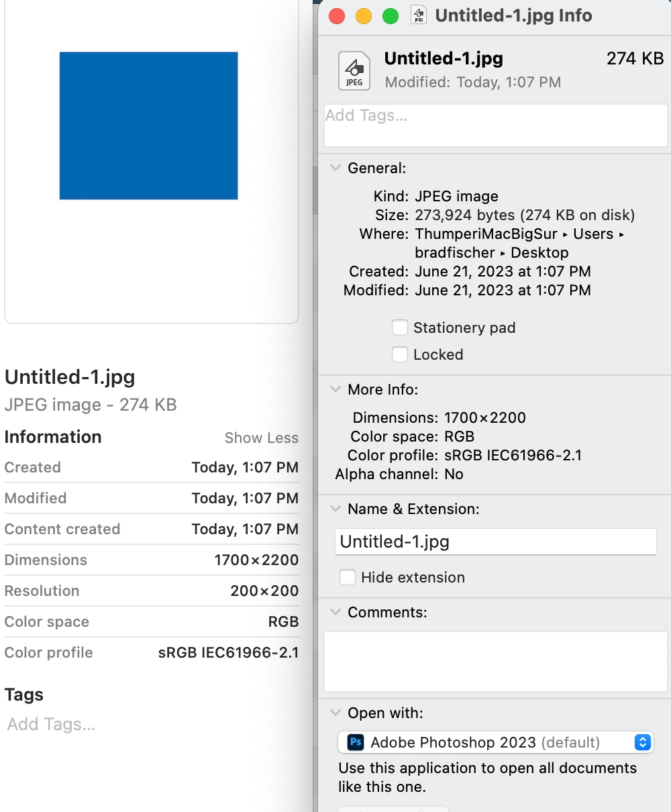Collapse the Comments section
The image size is (671, 812).
click(x=335, y=612)
